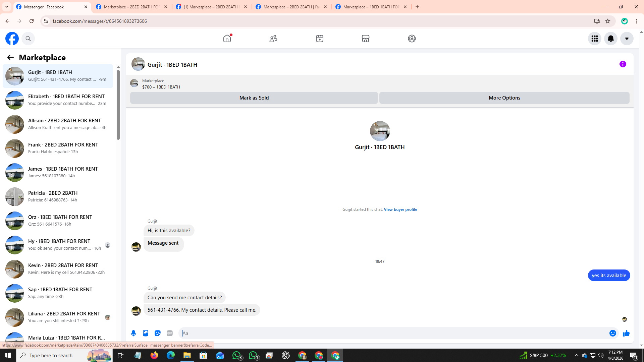Choose an emoji in message box

(612, 333)
